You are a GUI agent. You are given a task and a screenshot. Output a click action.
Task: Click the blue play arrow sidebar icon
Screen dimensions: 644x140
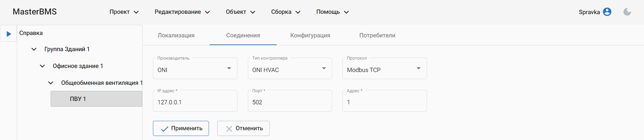pos(9,34)
